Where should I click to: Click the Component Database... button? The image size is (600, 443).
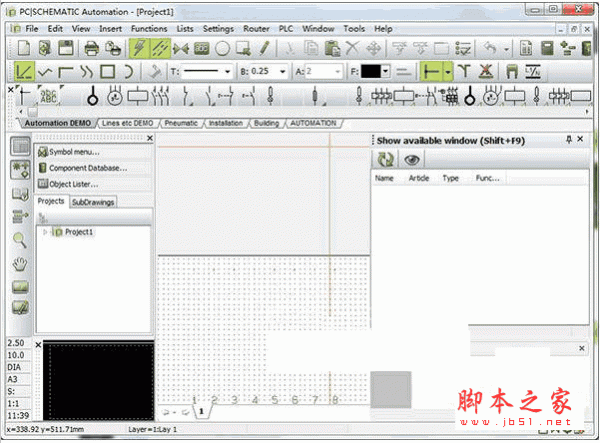[94, 168]
